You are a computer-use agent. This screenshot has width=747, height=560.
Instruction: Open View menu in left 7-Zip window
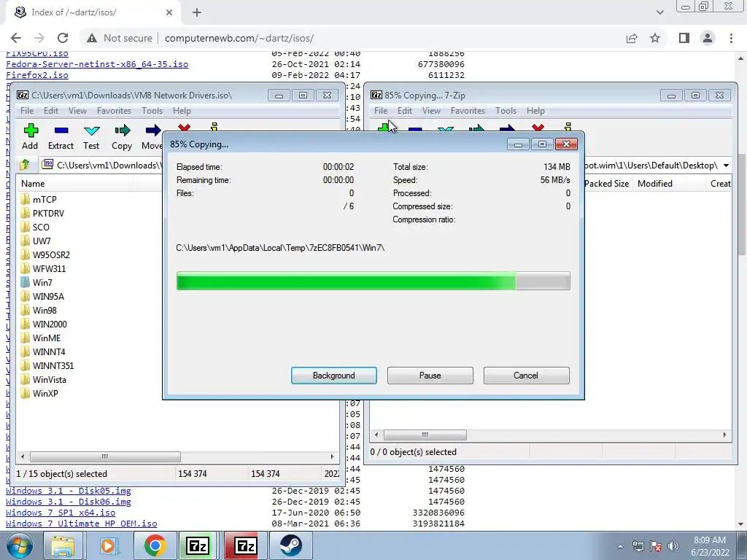(77, 111)
